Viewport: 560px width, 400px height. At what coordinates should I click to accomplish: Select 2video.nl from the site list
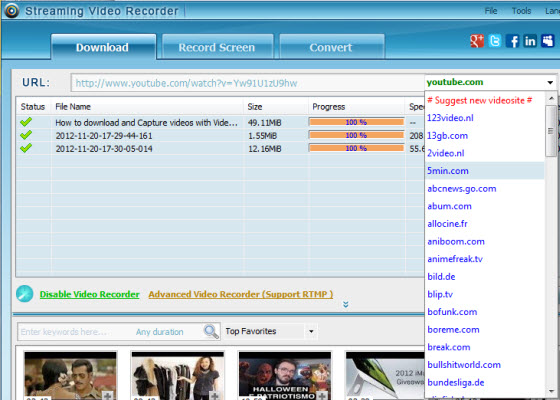(x=446, y=153)
